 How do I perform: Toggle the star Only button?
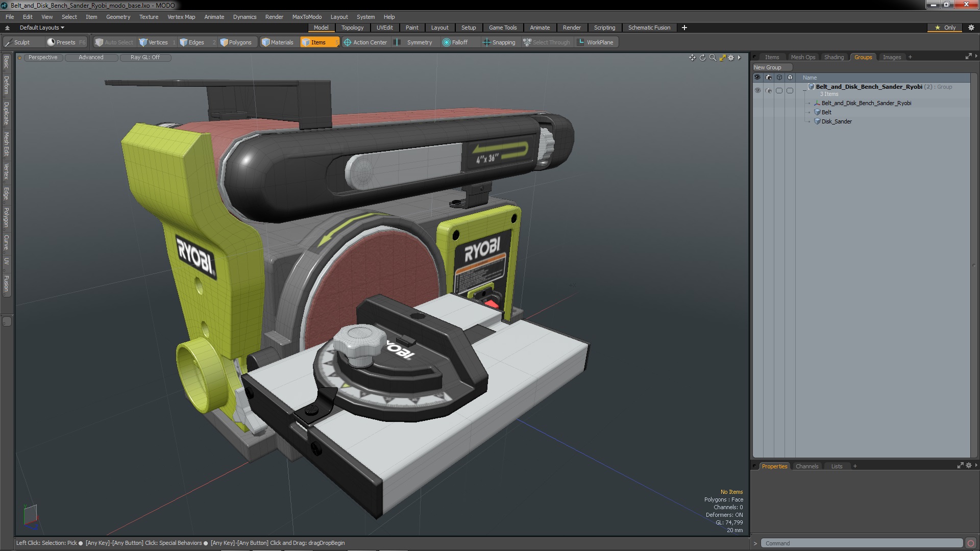[945, 28]
